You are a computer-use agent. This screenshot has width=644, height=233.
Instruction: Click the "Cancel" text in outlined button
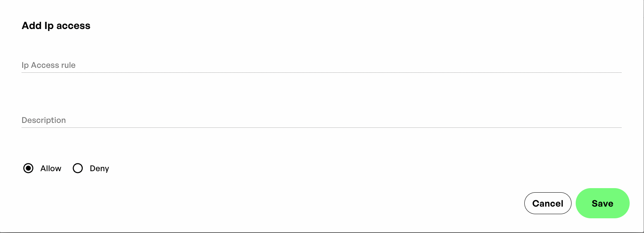pos(547,204)
